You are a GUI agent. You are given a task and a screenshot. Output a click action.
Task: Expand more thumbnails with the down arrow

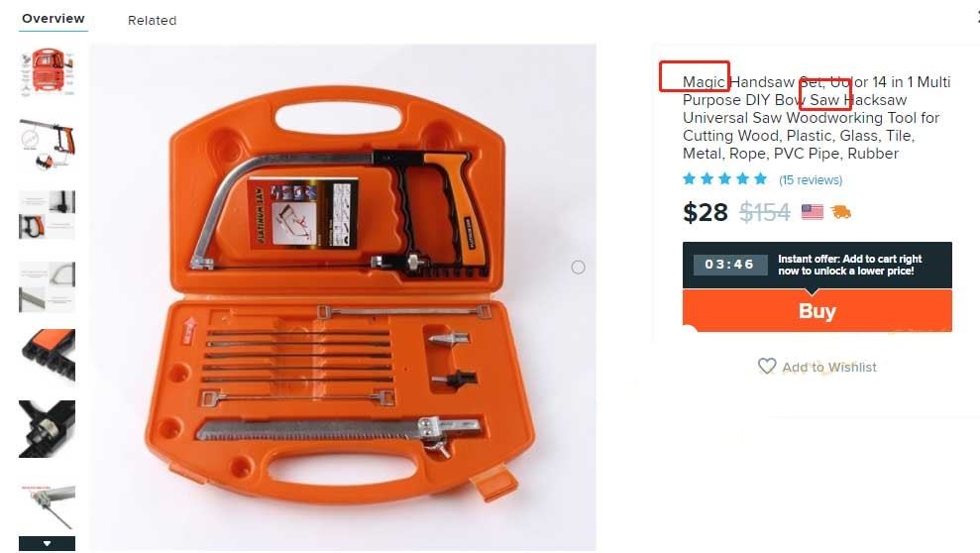coord(47,543)
